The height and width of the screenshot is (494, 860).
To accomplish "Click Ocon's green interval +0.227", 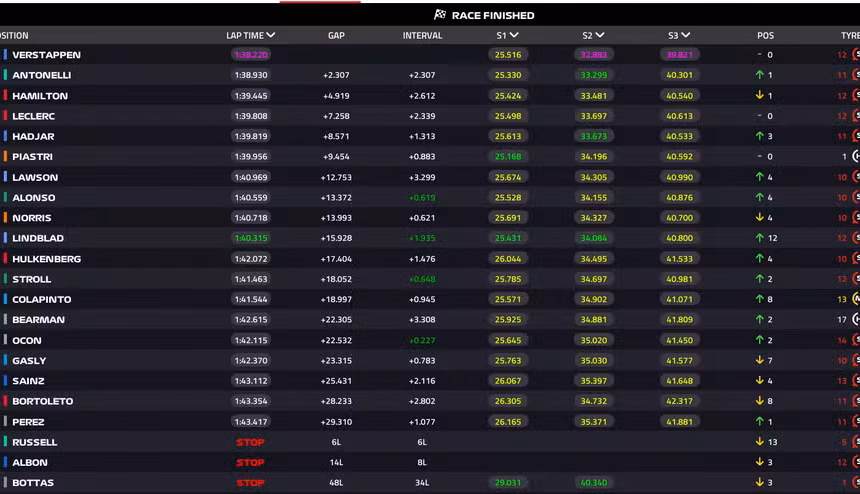I will coord(422,340).
